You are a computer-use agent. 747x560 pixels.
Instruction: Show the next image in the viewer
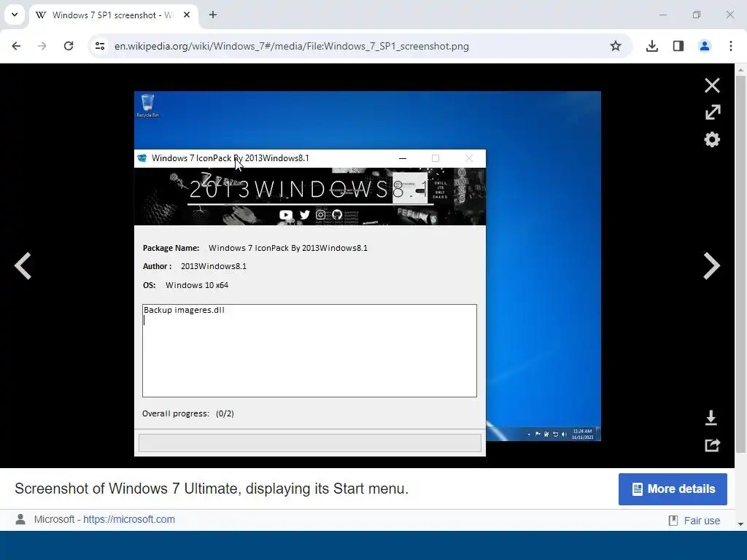click(x=712, y=265)
